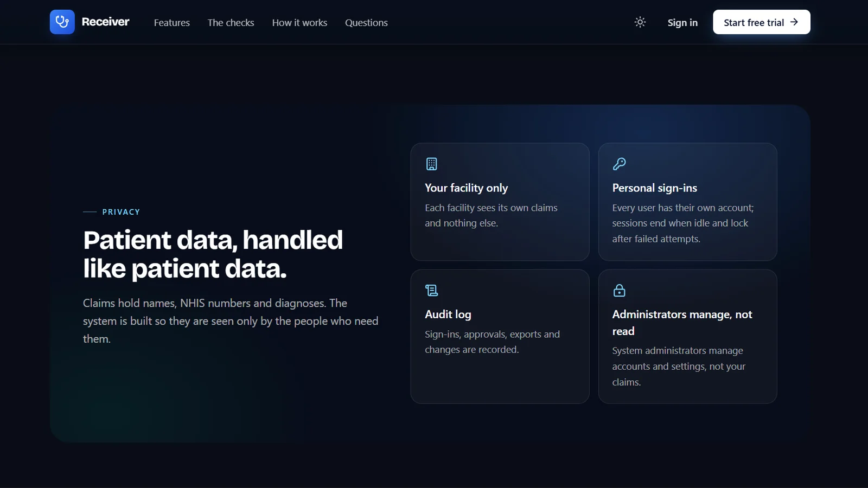Click the building icon on Your facility only card

point(432,164)
